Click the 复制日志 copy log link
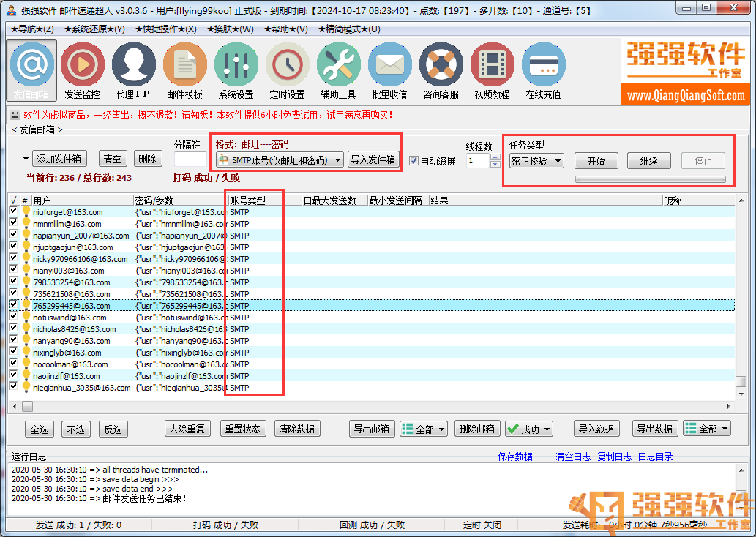 click(614, 457)
